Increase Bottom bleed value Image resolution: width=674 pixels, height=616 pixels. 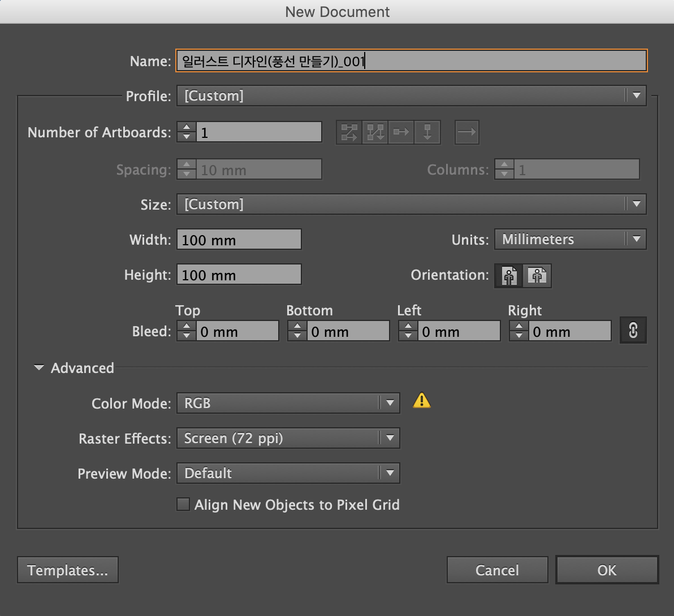click(297, 326)
